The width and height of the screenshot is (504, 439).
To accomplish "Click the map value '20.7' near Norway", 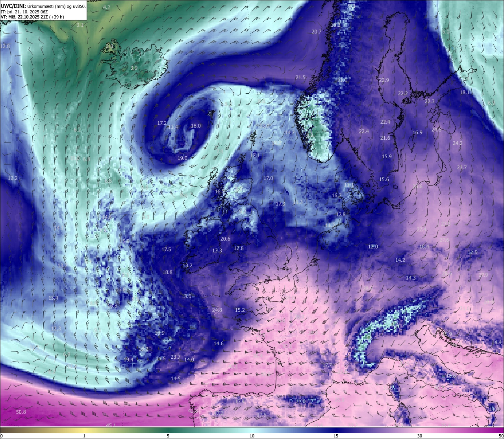I will [317, 31].
